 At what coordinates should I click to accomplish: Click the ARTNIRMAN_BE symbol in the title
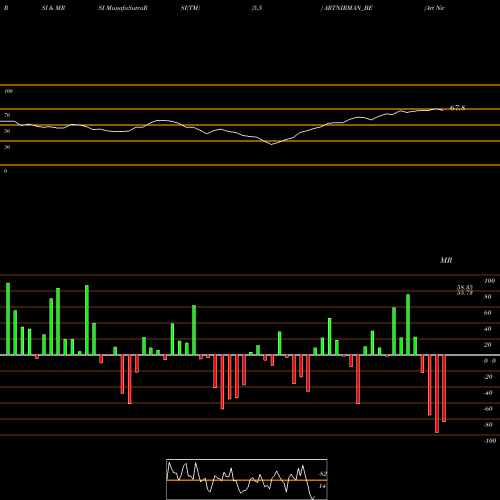coord(348,8)
